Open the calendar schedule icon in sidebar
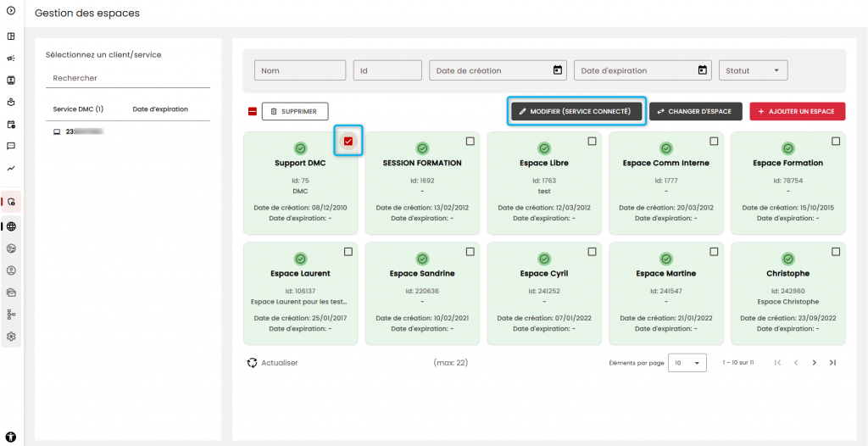The height and width of the screenshot is (446, 868). click(10, 124)
